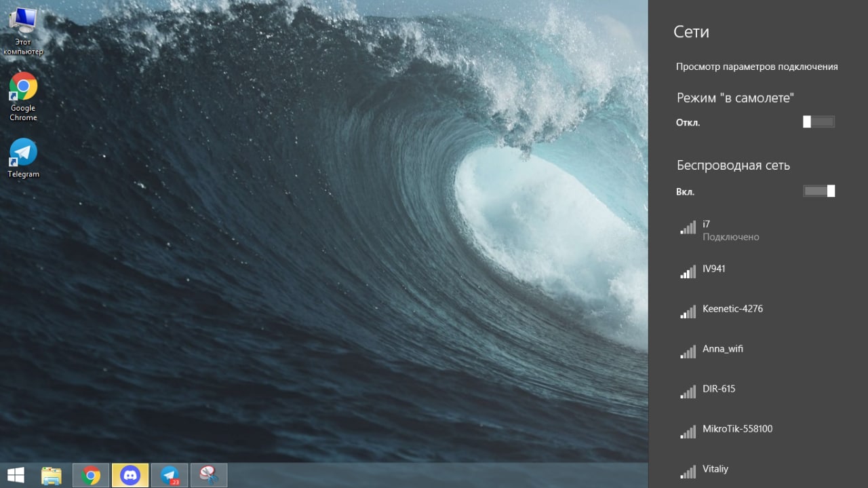Pick the DIR-615 network
The image size is (868, 488).
[x=758, y=390]
